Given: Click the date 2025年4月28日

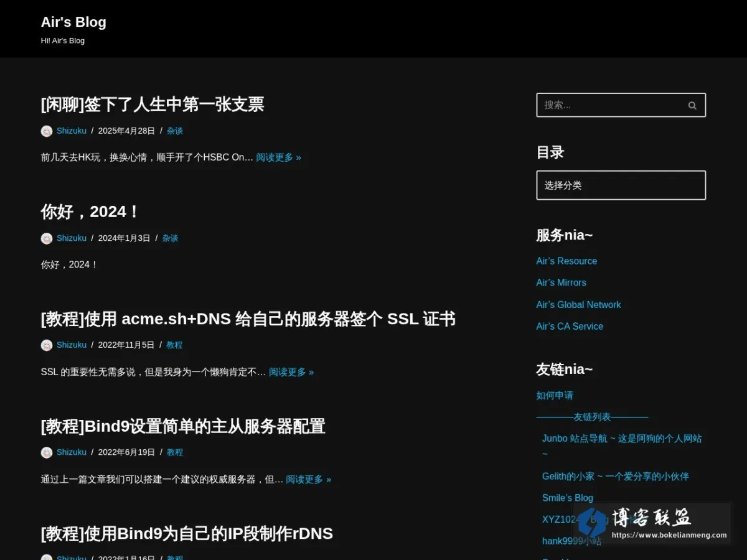Looking at the screenshot, I should (126, 131).
